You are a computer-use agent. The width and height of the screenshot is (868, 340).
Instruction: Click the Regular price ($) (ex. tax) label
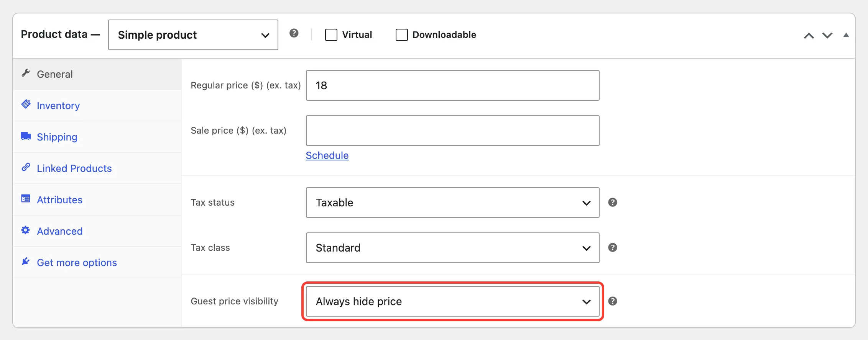(246, 85)
